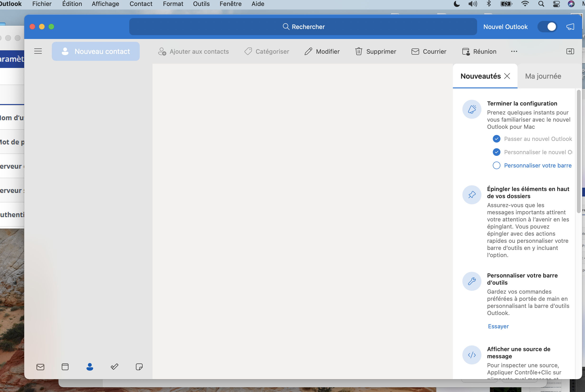The height and width of the screenshot is (392, 585).
Task: Switch to Calendar view icon
Action: (65, 367)
